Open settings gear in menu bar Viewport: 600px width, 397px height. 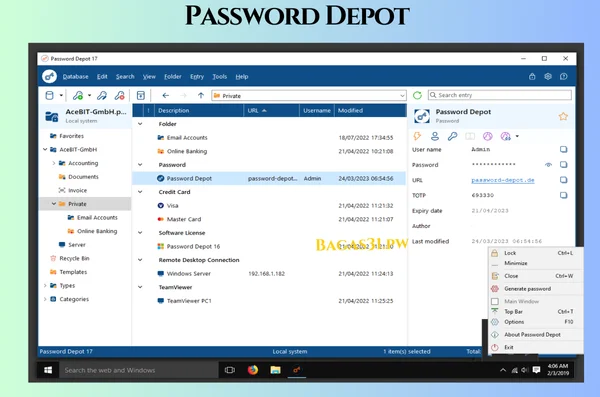click(x=548, y=76)
